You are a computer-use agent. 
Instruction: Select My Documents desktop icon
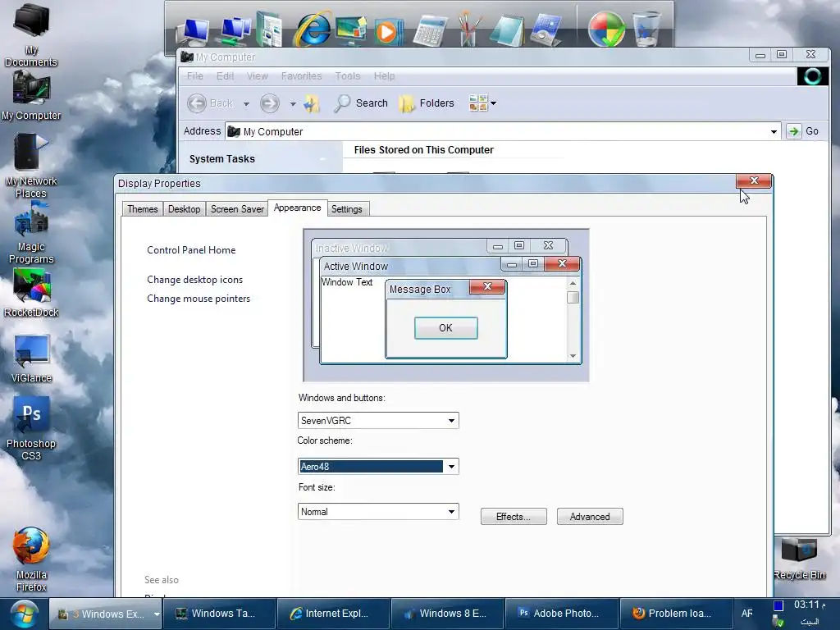coord(31,35)
